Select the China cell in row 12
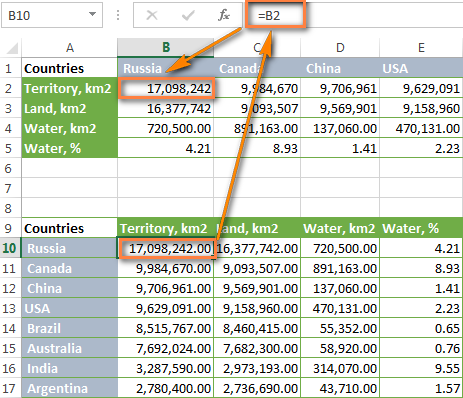Viewport: 463px width, 398px height. coord(69,288)
